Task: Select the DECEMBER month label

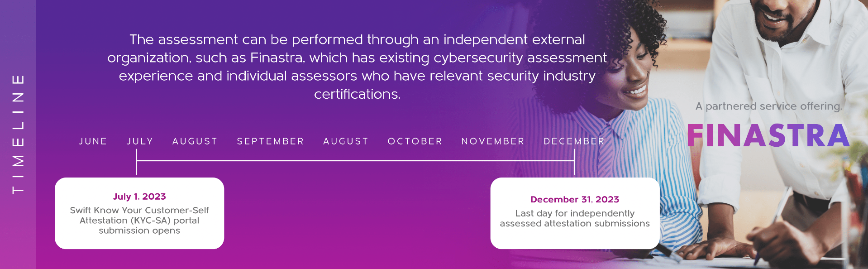Action: point(574,141)
